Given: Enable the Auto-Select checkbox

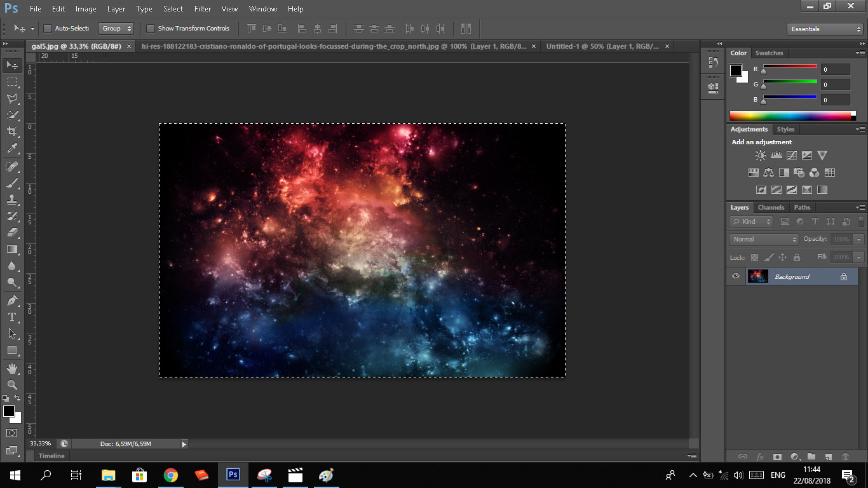Looking at the screenshot, I should pyautogui.click(x=48, y=29).
